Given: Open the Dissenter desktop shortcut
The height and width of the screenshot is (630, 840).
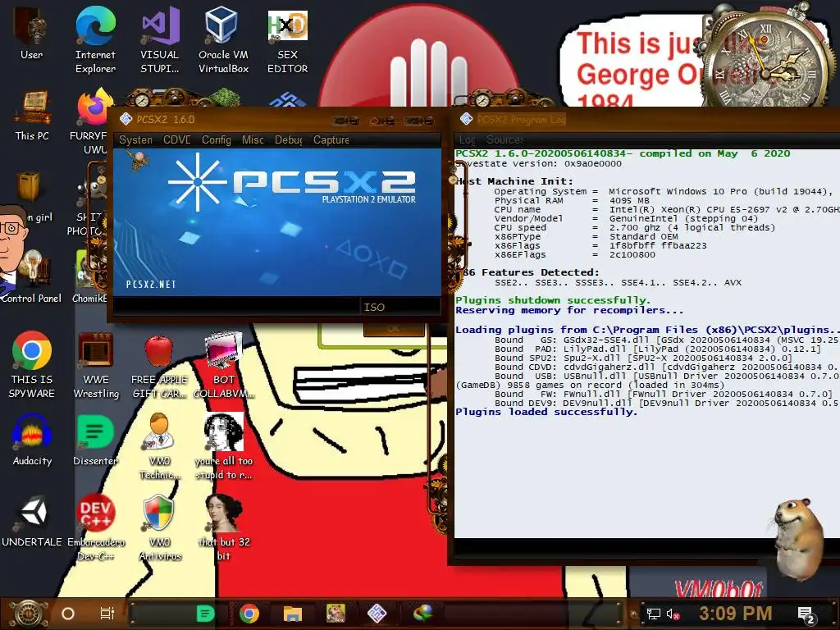Looking at the screenshot, I should [x=95, y=441].
